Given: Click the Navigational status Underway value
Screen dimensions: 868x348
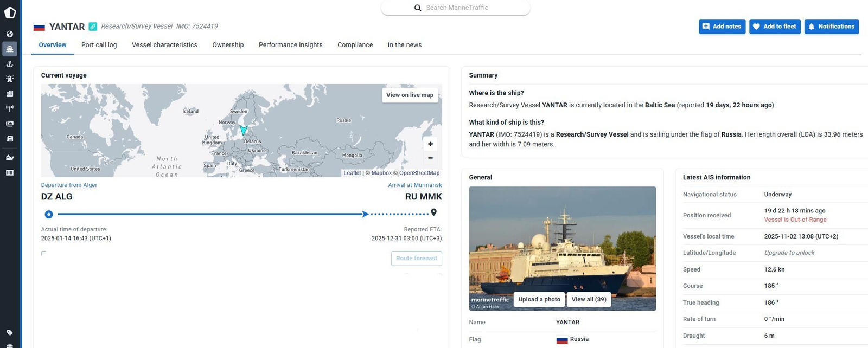Looking at the screenshot, I should tap(778, 194).
